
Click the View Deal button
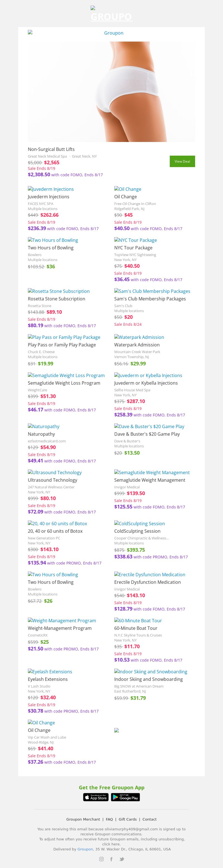182,161
